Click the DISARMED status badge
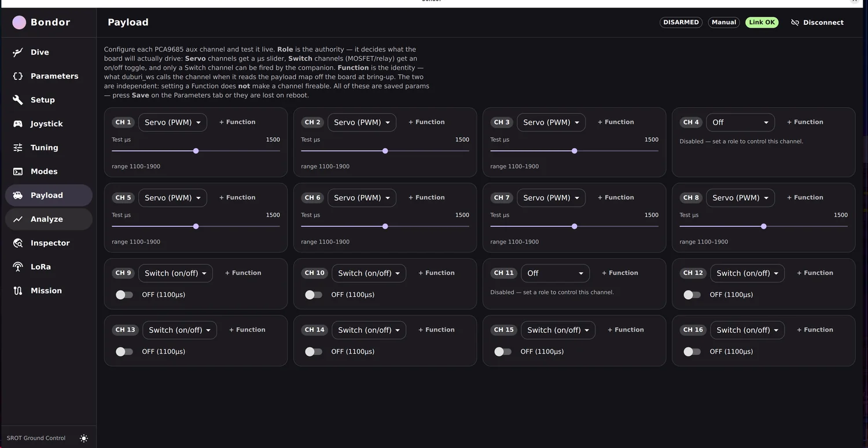 click(x=681, y=23)
